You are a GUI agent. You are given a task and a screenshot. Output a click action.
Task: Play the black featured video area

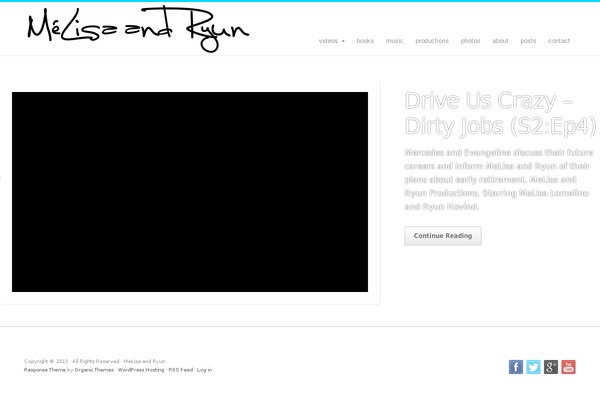pyautogui.click(x=190, y=192)
